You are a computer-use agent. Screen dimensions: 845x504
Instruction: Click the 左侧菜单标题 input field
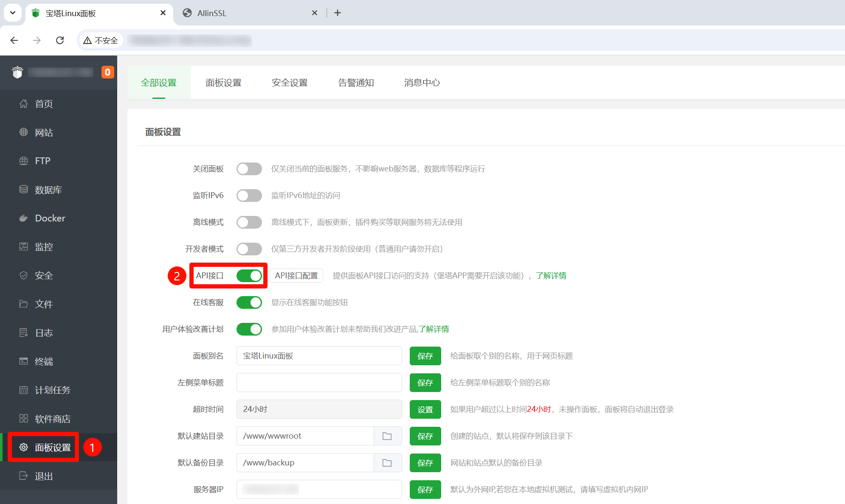point(319,382)
